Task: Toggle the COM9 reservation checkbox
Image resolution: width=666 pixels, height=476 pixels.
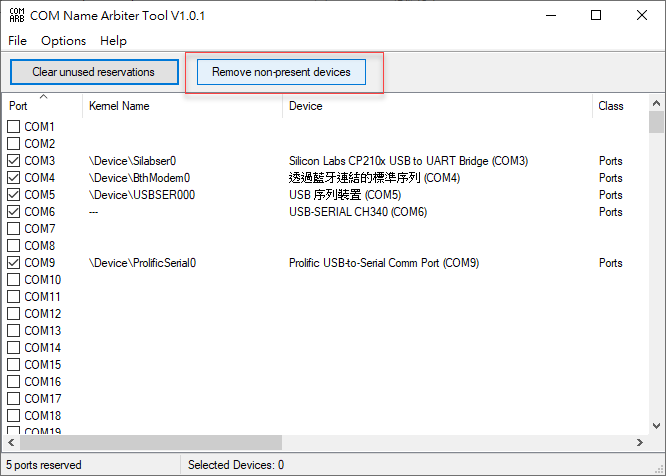Action: [x=14, y=263]
